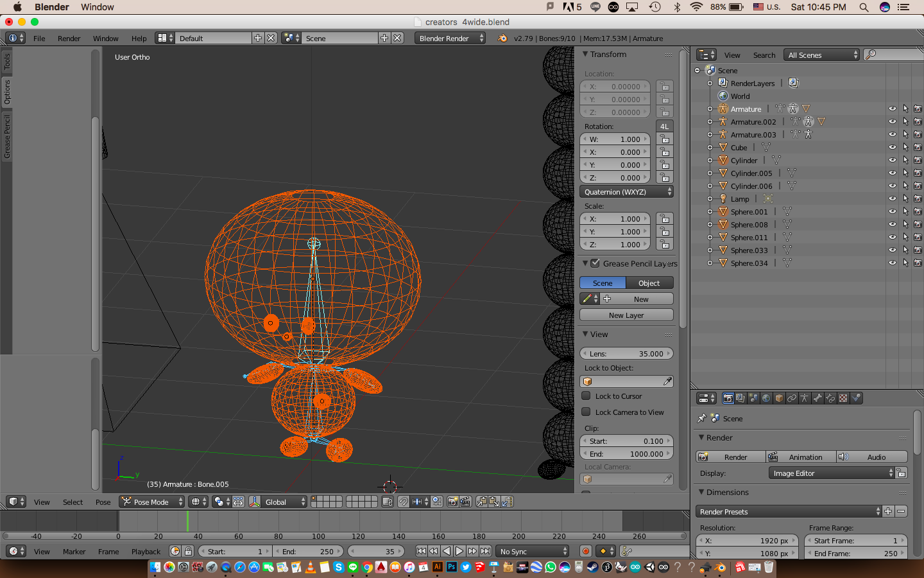This screenshot has height=578, width=924.
Task: Click the Lamp object icon in outliner
Action: (x=723, y=199)
